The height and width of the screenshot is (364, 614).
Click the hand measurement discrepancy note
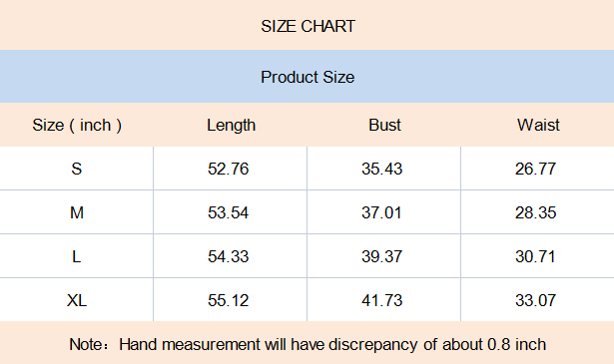[307, 344]
